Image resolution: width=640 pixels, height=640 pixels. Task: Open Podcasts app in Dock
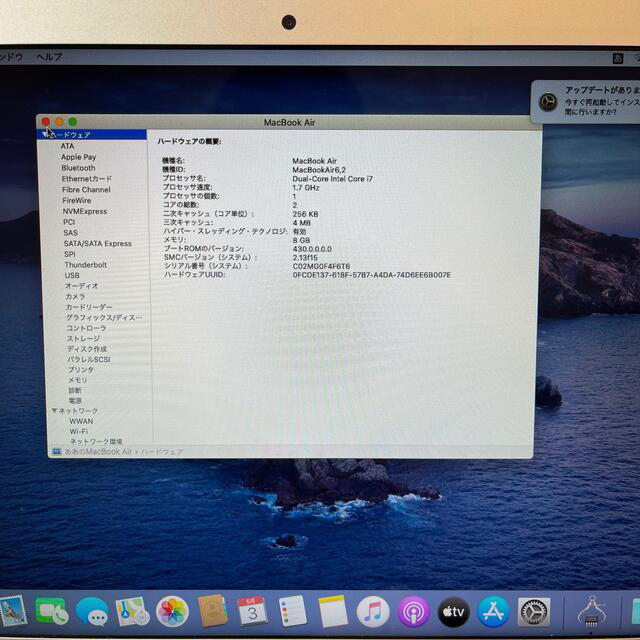click(x=413, y=612)
